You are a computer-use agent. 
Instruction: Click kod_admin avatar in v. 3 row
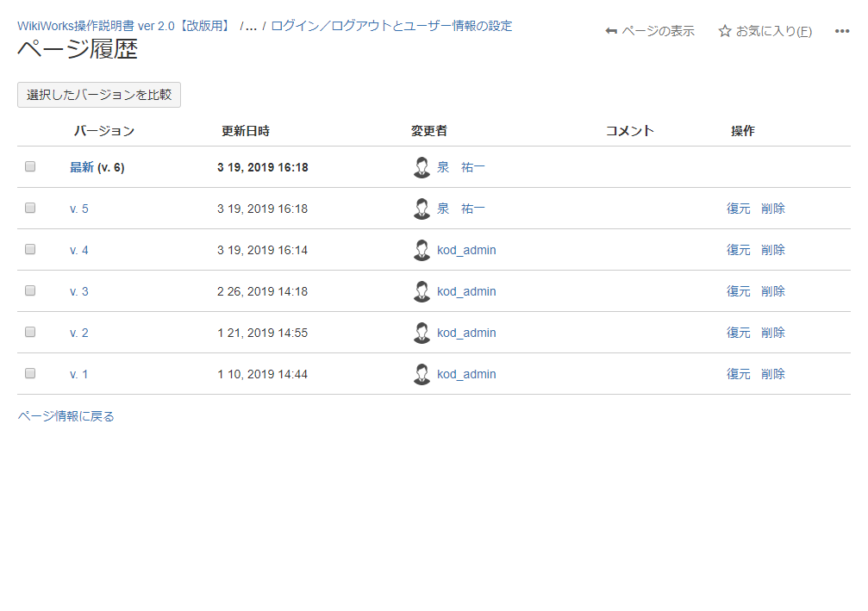click(x=422, y=291)
